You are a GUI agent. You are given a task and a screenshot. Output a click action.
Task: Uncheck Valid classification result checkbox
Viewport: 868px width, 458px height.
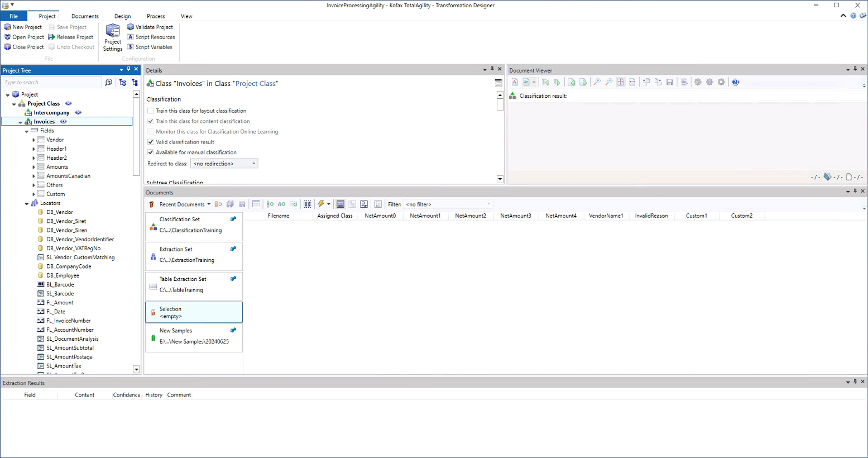click(151, 142)
